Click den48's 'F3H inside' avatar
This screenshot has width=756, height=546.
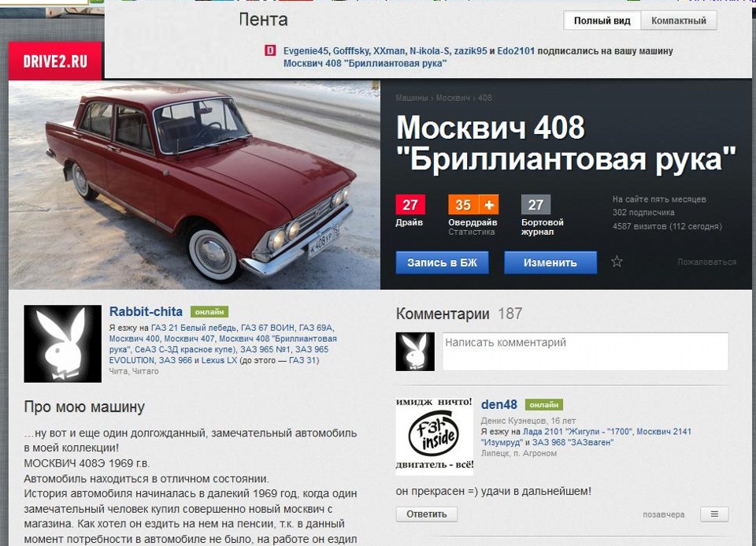coord(435,436)
